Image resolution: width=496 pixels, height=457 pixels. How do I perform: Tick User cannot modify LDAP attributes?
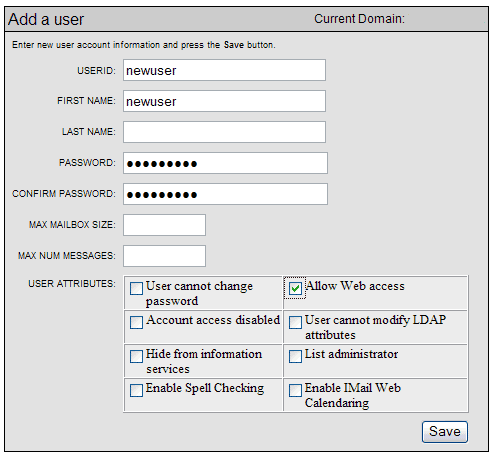click(x=295, y=322)
